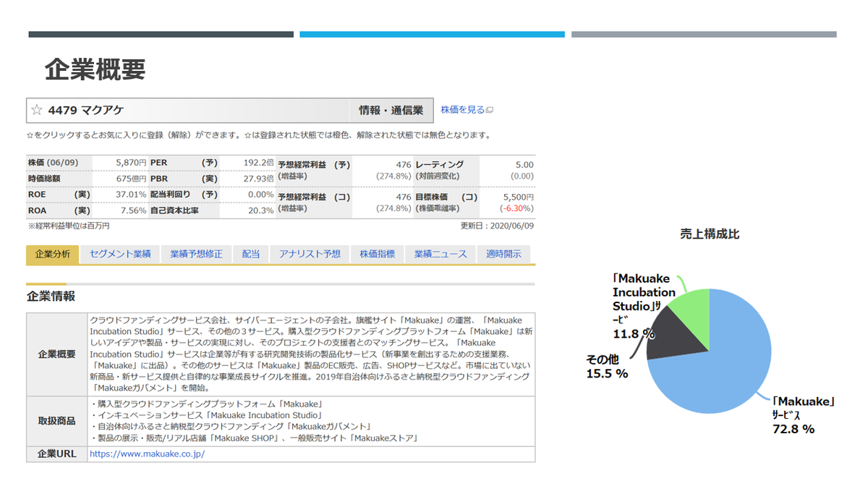Screen dimensions: 868x489
Task: Open the 業績ニュース tab
Action: coord(441,254)
